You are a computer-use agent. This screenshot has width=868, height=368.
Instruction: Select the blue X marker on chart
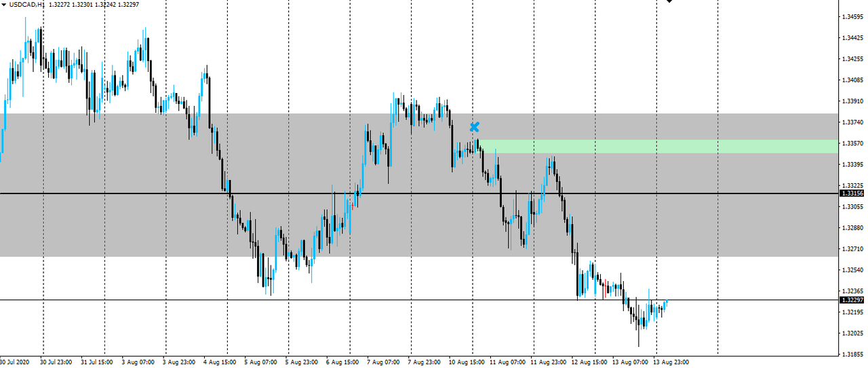(x=474, y=127)
